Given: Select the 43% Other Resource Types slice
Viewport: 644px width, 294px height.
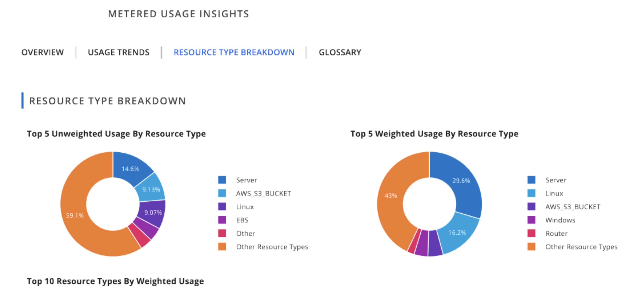Looking at the screenshot, I should [390, 196].
